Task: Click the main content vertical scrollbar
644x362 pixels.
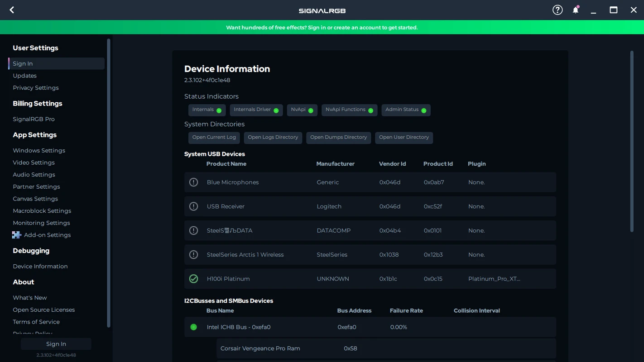Action: click(x=632, y=141)
